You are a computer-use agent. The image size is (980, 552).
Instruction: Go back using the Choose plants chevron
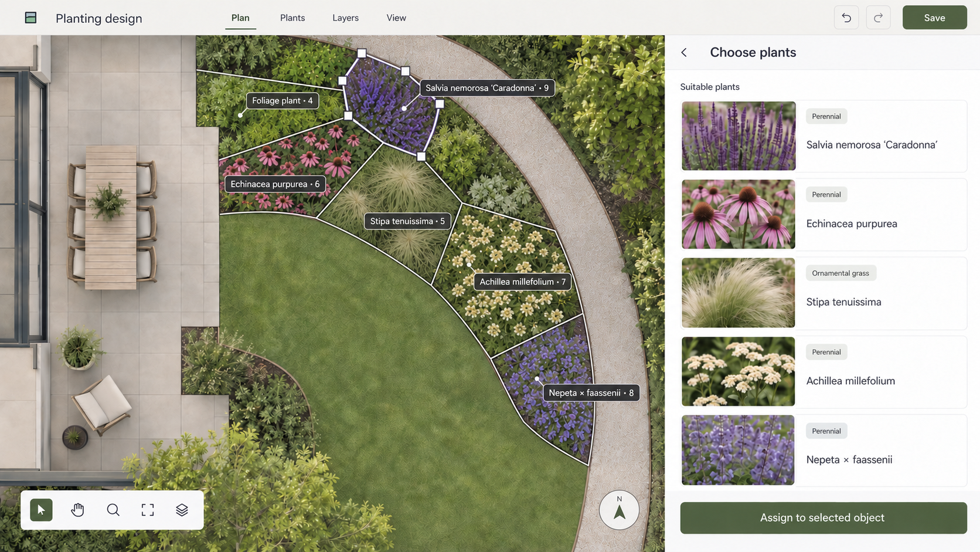[x=684, y=52]
